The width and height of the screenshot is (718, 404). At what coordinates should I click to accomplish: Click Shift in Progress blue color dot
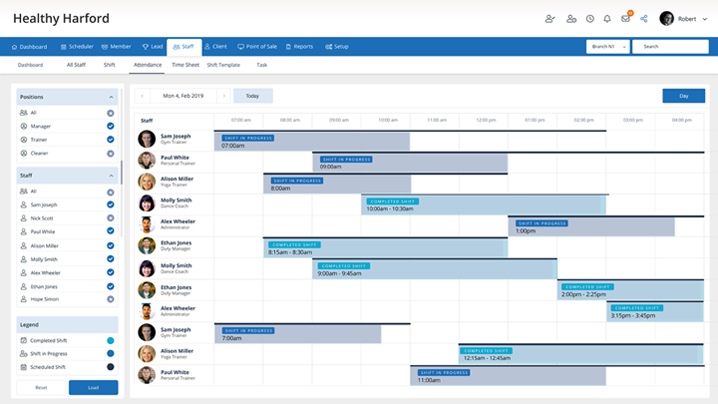110,354
